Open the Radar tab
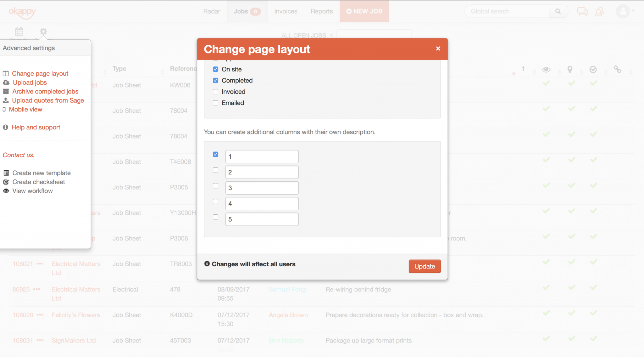 tap(212, 11)
